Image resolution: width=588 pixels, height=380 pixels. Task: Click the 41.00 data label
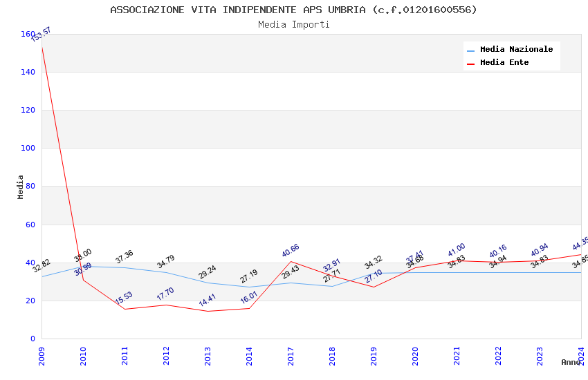point(457,250)
